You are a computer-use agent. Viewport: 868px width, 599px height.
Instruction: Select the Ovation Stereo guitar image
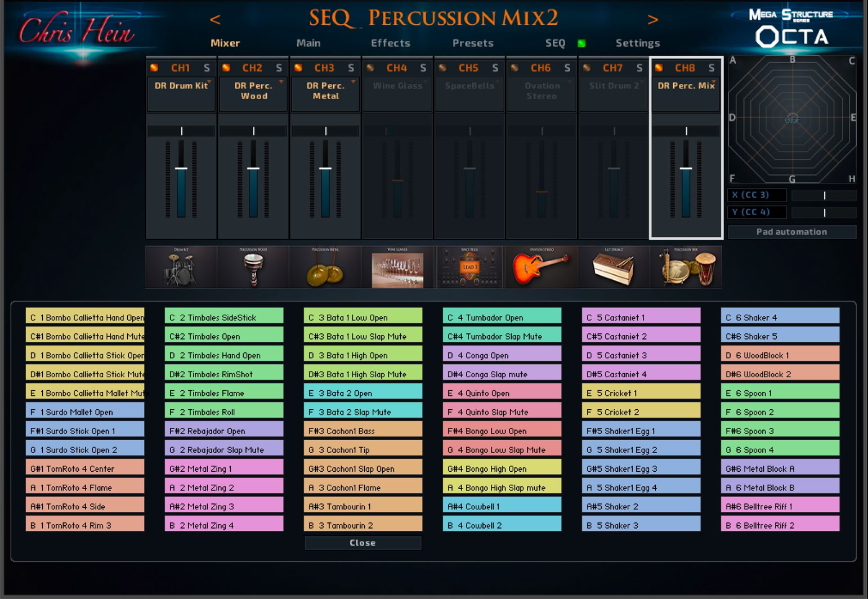point(542,267)
